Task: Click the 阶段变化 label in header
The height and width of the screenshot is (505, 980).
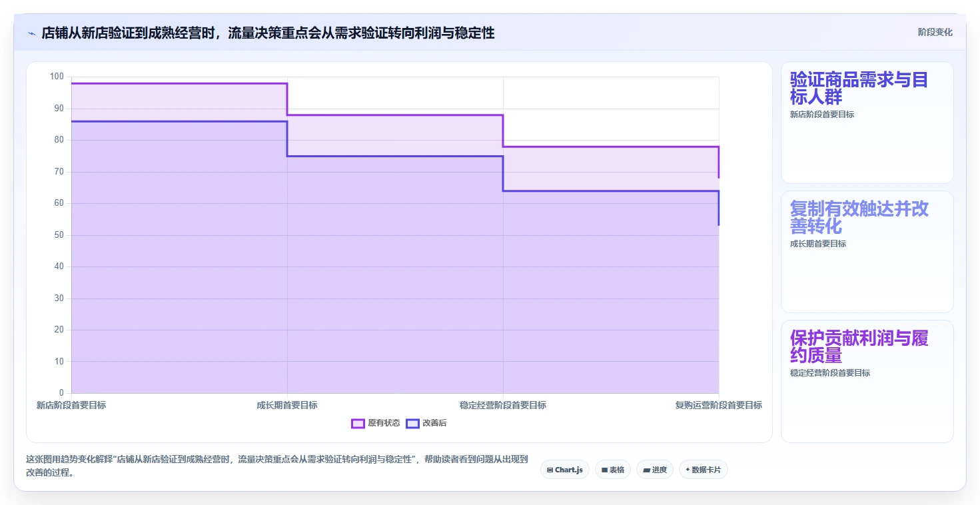Action: click(x=935, y=32)
